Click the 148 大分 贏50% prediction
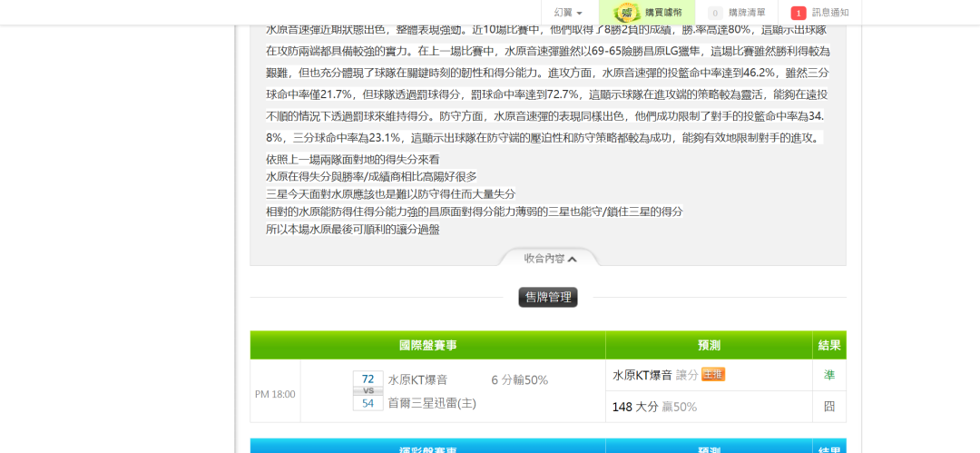980x453 pixels. click(654, 407)
